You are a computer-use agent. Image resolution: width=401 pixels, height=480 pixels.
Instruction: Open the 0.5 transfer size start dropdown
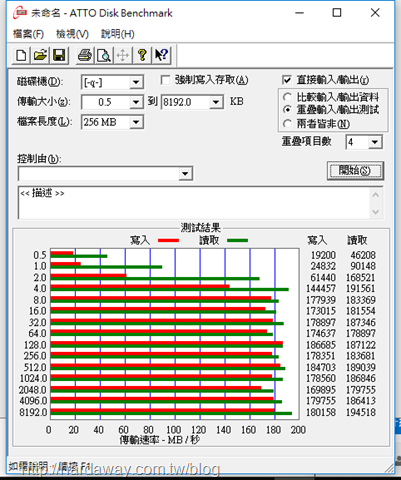click(x=136, y=102)
